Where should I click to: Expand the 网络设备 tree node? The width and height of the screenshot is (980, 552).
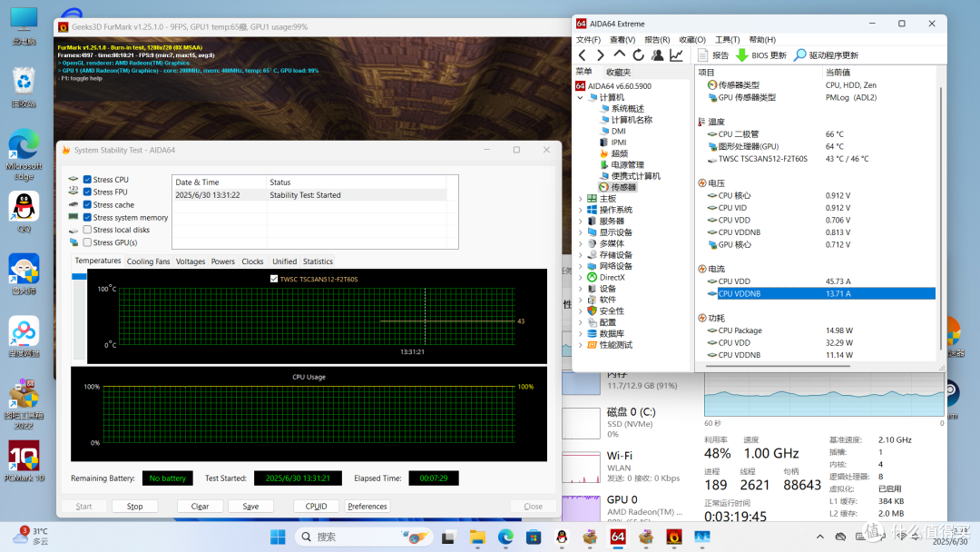(581, 266)
